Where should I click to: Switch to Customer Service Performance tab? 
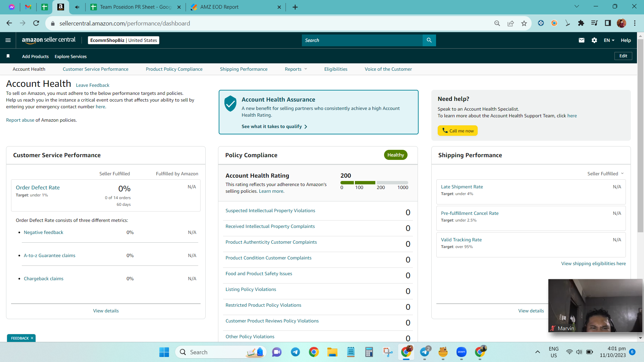[x=95, y=69]
